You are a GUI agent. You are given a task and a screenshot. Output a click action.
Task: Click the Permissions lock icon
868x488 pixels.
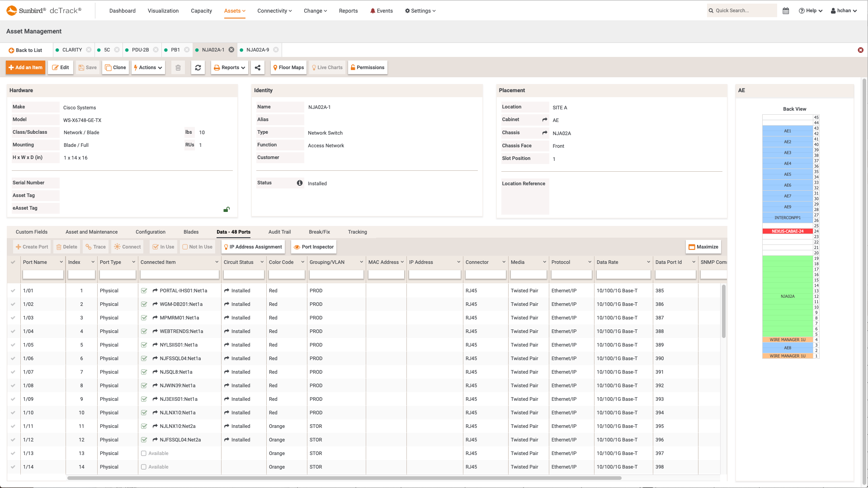pyautogui.click(x=367, y=67)
